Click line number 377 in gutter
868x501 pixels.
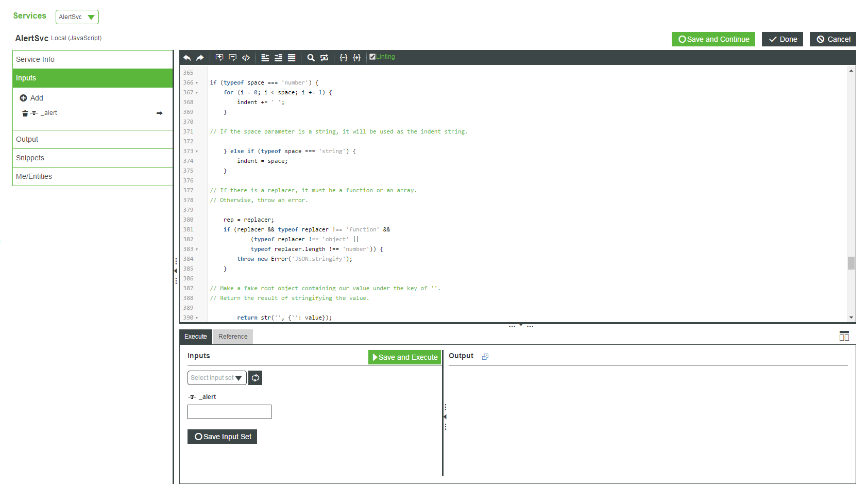(x=189, y=191)
